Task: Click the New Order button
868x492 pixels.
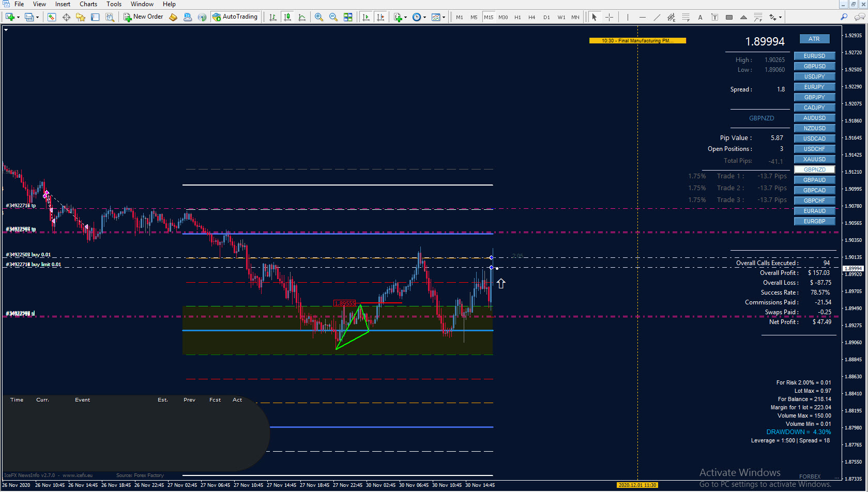Action: [x=143, y=17]
